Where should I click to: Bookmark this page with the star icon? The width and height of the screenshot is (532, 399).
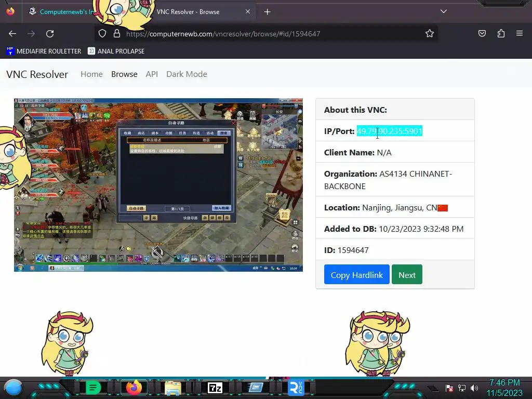click(430, 34)
